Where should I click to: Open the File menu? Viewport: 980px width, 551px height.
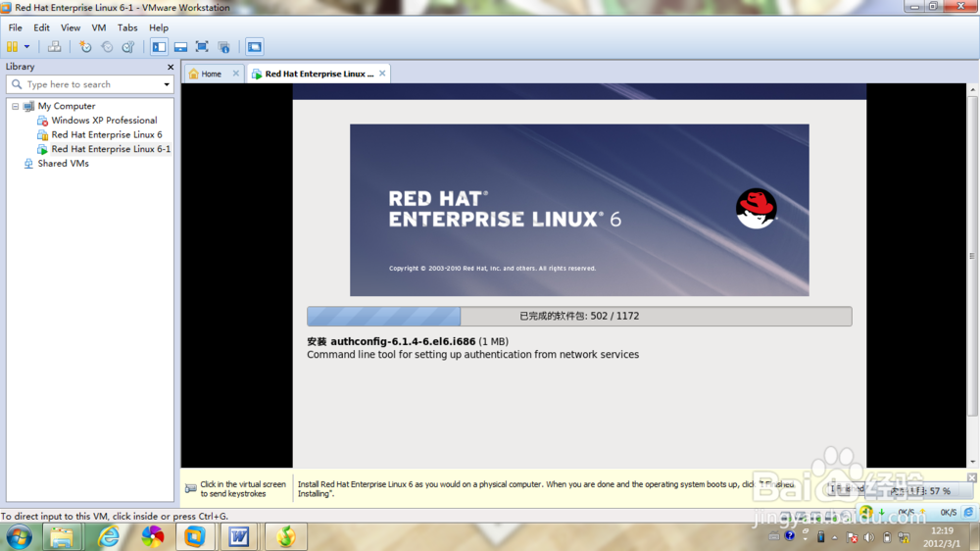point(15,27)
